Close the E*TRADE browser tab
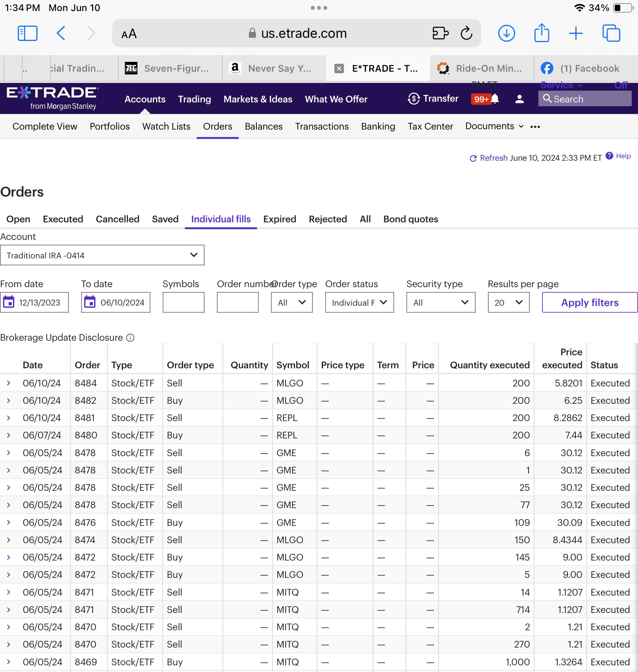This screenshot has height=672, width=638. click(339, 69)
